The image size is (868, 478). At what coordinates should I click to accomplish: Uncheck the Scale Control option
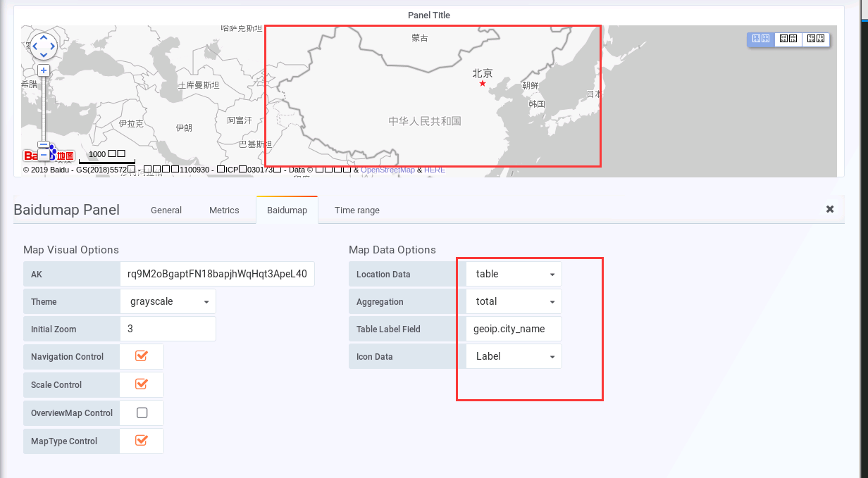141,384
